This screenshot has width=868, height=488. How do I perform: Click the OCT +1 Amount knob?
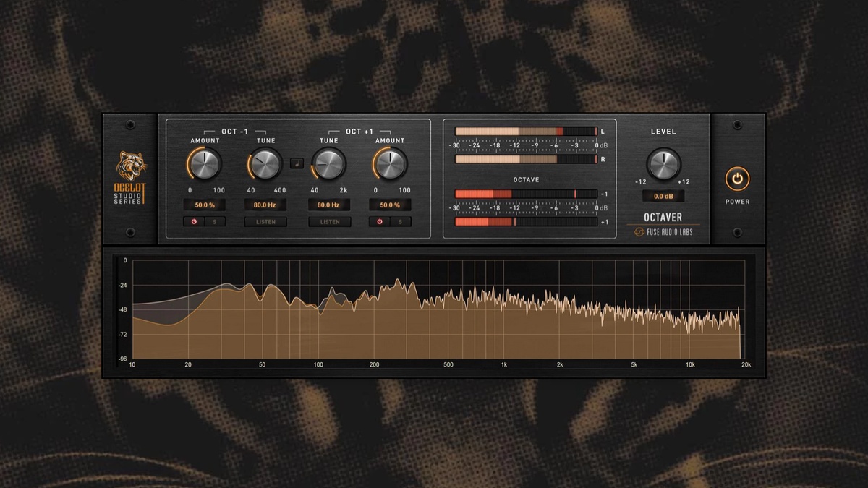[x=390, y=164]
